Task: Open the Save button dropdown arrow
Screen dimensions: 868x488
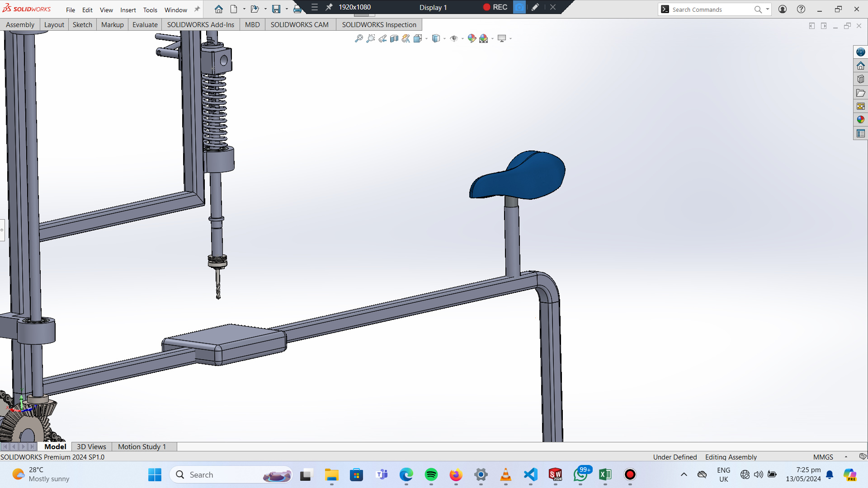Action: pyautogui.click(x=287, y=9)
